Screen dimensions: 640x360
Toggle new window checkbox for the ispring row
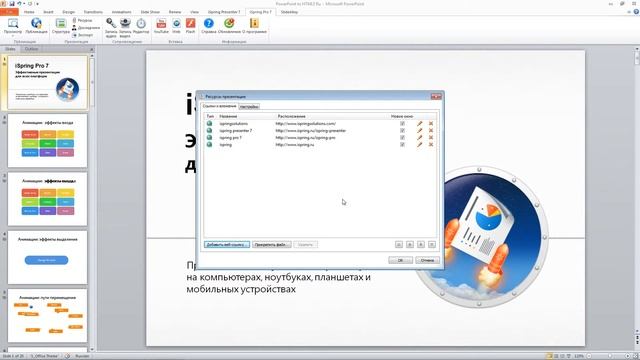[x=402, y=144]
